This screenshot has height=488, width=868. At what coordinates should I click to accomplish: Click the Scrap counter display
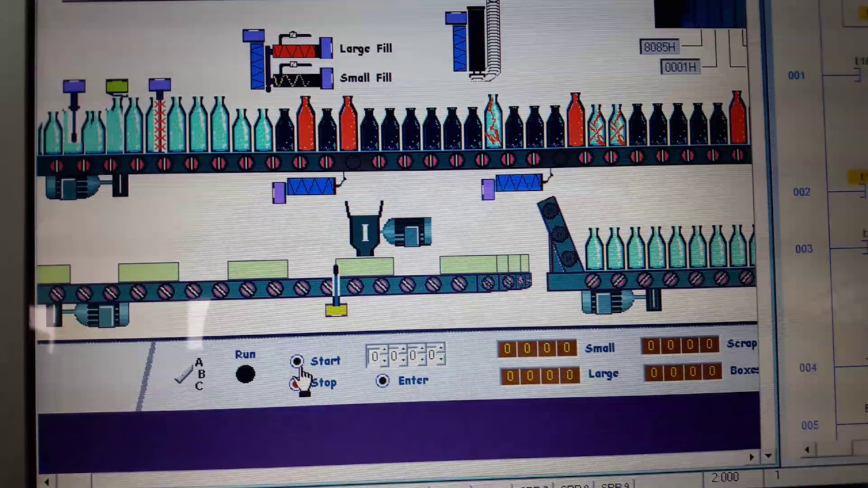tap(680, 346)
